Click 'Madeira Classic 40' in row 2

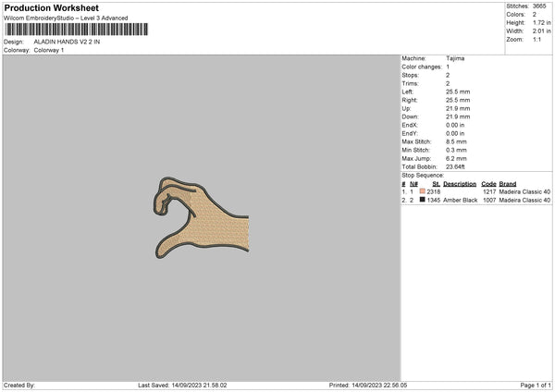524,201
